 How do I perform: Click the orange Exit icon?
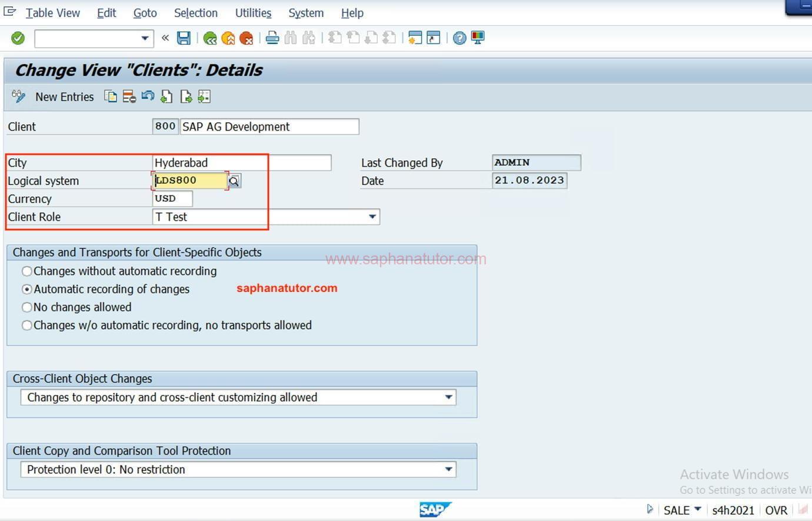coord(228,39)
